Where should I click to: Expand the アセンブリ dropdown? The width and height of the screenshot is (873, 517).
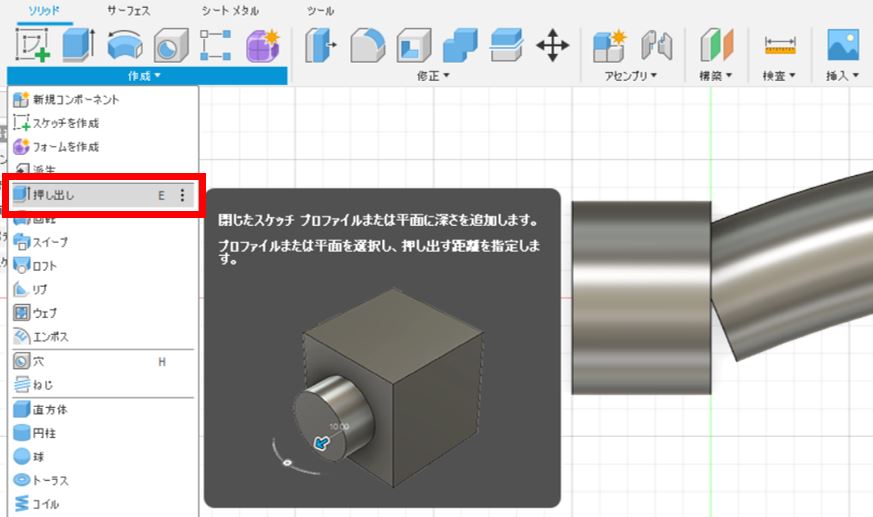631,76
